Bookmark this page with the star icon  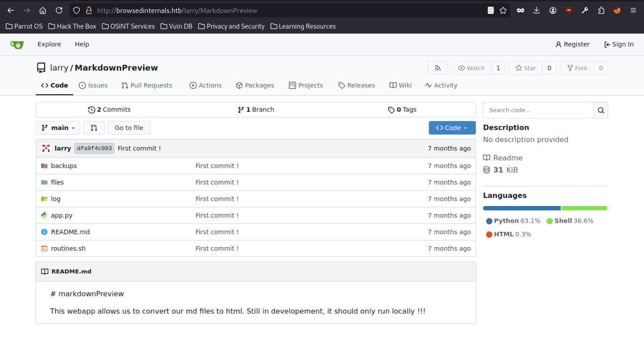[x=503, y=10]
